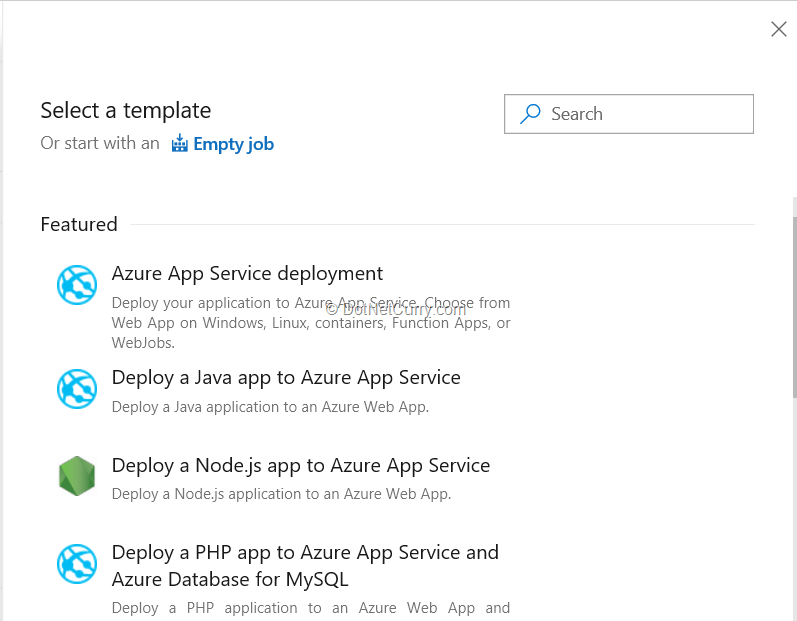The image size is (797, 621).
Task: Click the Node.js green hexagon icon
Action: [77, 476]
